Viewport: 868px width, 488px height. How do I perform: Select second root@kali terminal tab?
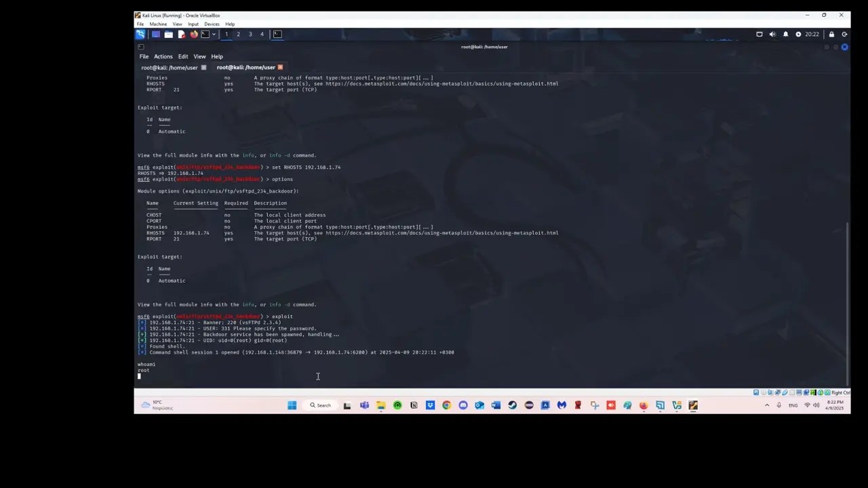tap(245, 67)
